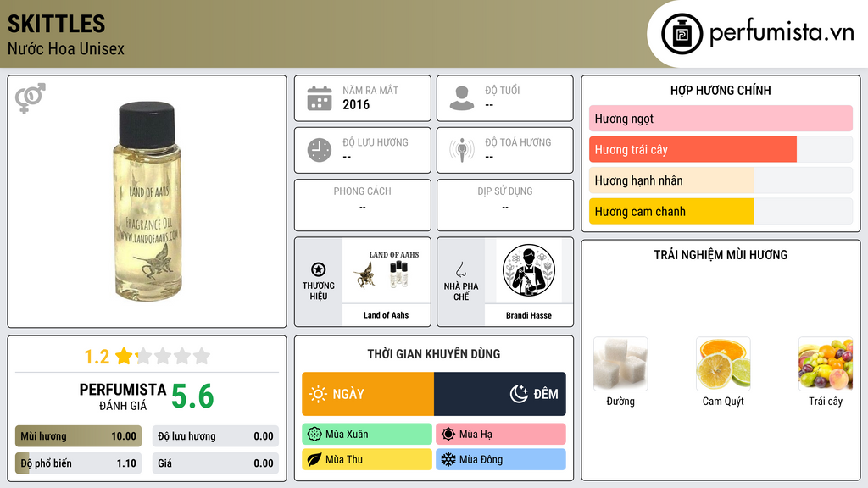
Task: Click the Hương cam chanh accord bar
Action: [x=721, y=211]
